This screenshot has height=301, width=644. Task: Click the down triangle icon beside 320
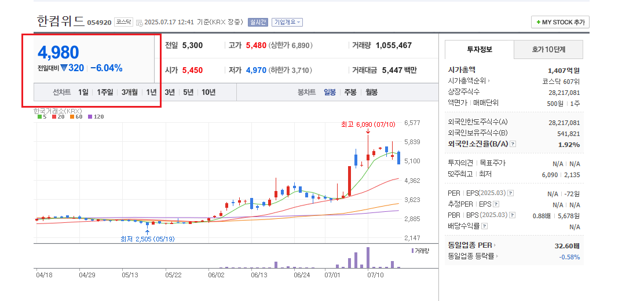[64, 68]
